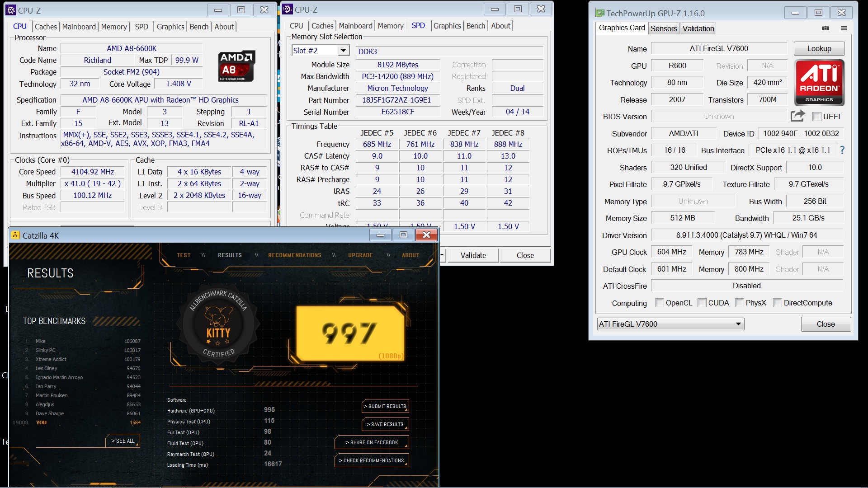Open About tab in left CPU-Z
868x488 pixels.
[x=224, y=27]
